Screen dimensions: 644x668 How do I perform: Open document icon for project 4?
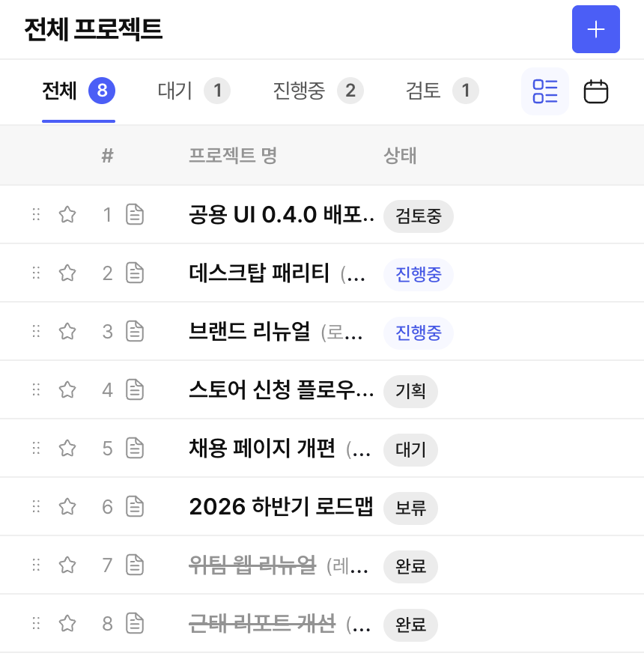point(135,389)
